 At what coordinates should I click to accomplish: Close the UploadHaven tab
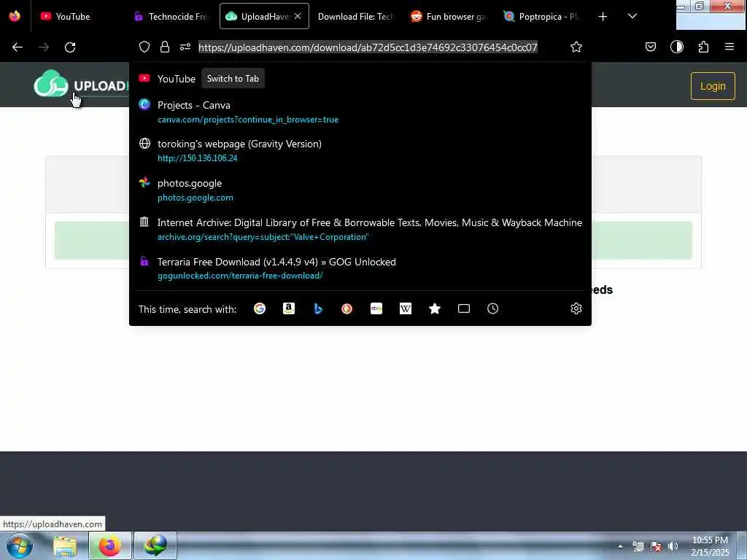298,16
